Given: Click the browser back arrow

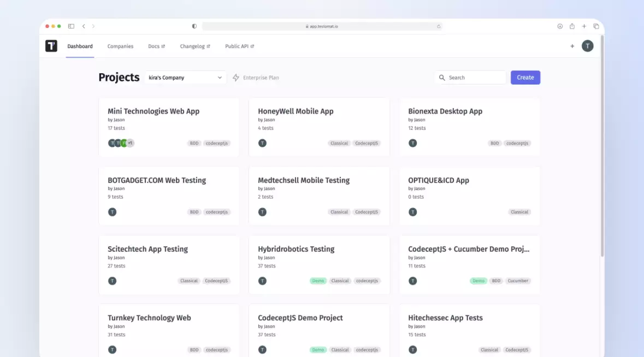Looking at the screenshot, I should [83, 26].
